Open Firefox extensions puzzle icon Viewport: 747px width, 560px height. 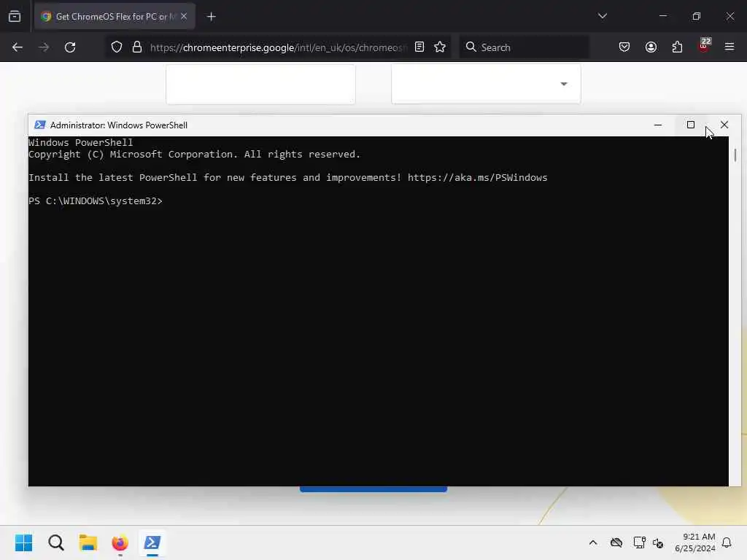click(x=677, y=47)
